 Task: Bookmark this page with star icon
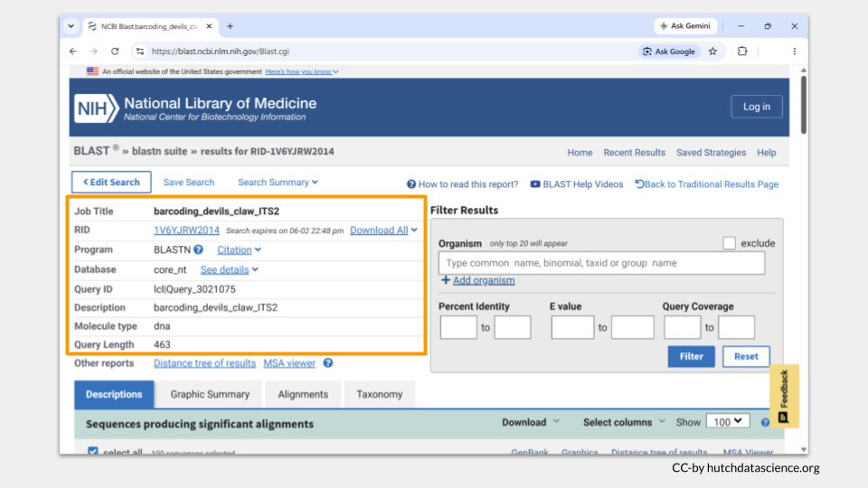(713, 52)
